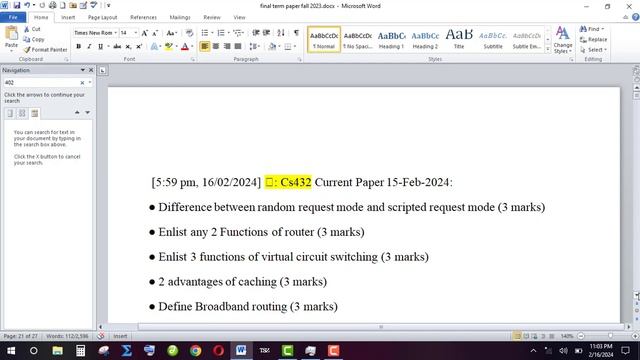Open numbering list dropdown
The width and height of the screenshot is (640, 360).
pyautogui.click(x=229, y=33)
